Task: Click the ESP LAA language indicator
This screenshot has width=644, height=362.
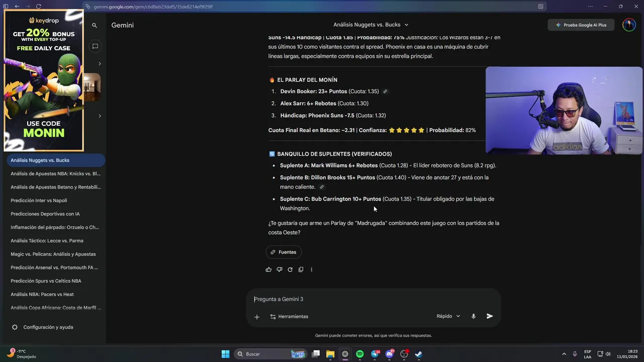Action: (588, 354)
